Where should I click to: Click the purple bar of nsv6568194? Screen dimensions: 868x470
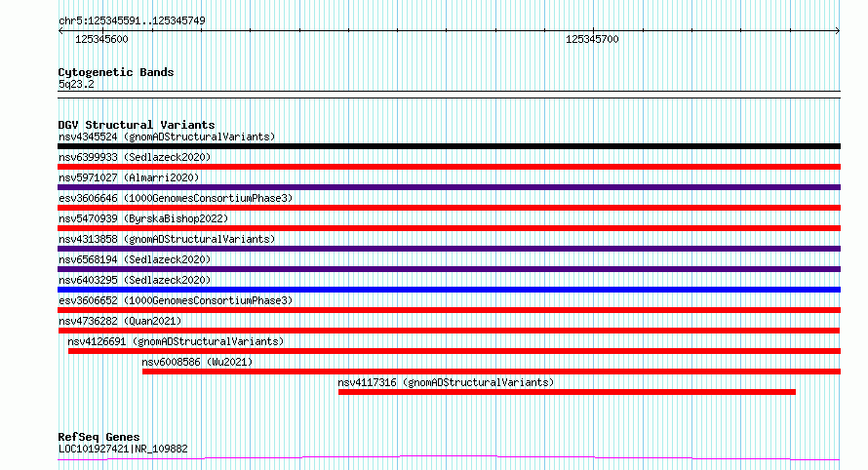[449, 269]
